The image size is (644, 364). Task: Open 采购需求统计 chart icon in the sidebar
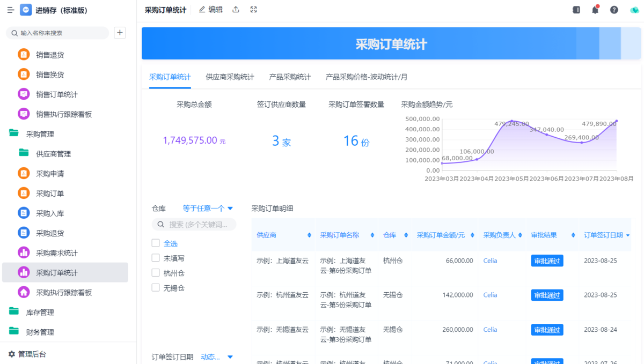[24, 252]
